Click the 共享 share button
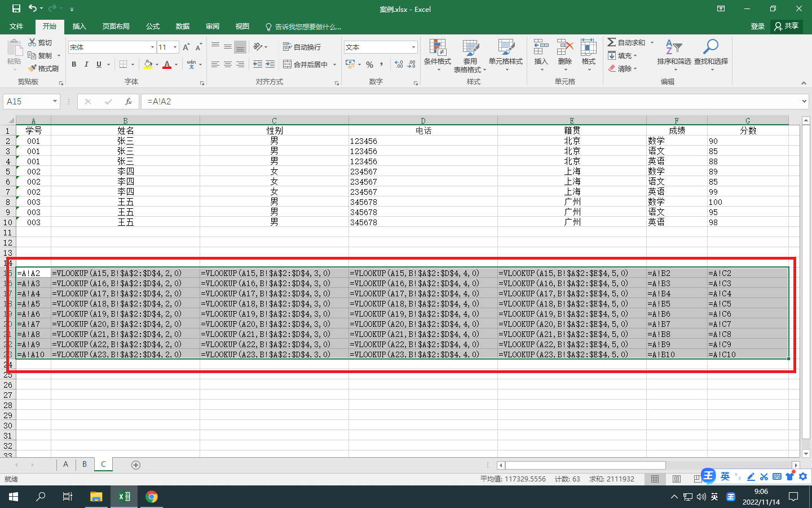812x508 pixels. [x=787, y=27]
